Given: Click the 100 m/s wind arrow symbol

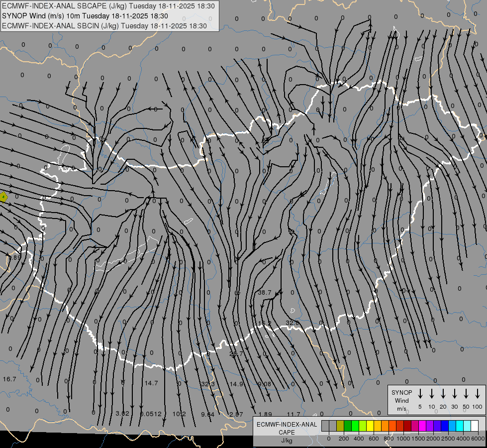Looking at the screenshot, I should (478, 394).
